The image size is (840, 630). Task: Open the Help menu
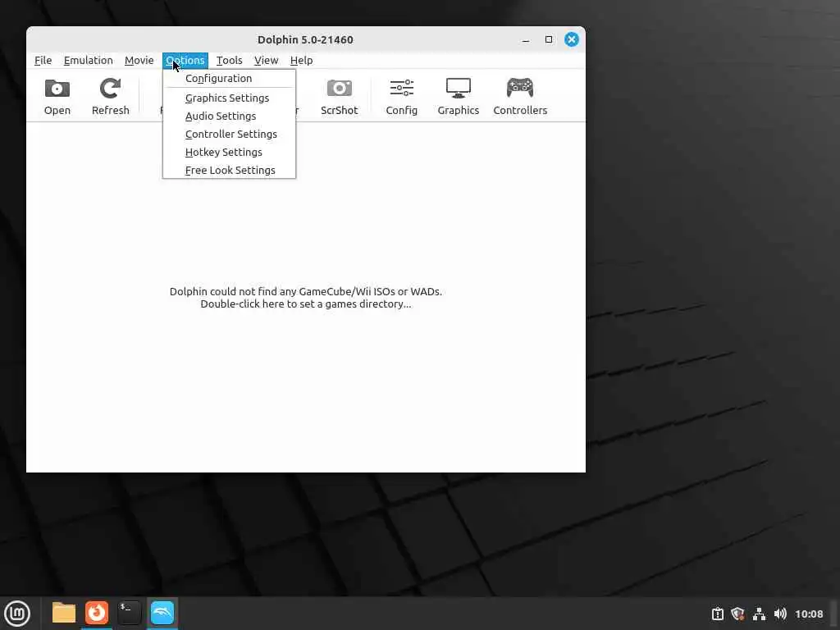point(301,60)
